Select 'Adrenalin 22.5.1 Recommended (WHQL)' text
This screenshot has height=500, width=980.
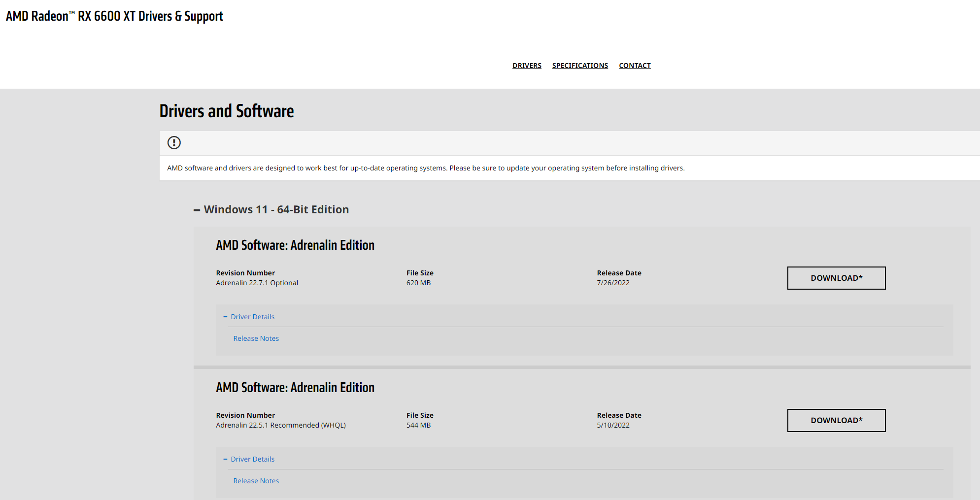(281, 425)
